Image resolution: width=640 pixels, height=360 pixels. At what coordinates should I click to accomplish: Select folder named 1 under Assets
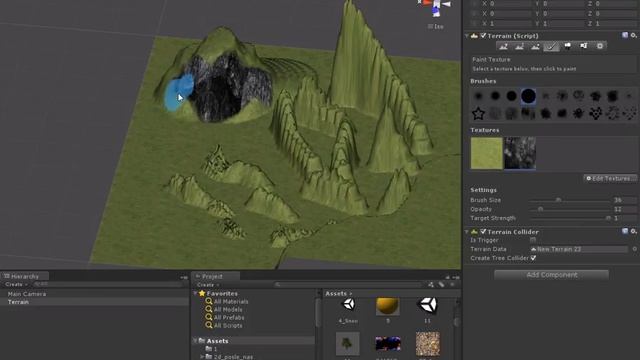(212, 349)
